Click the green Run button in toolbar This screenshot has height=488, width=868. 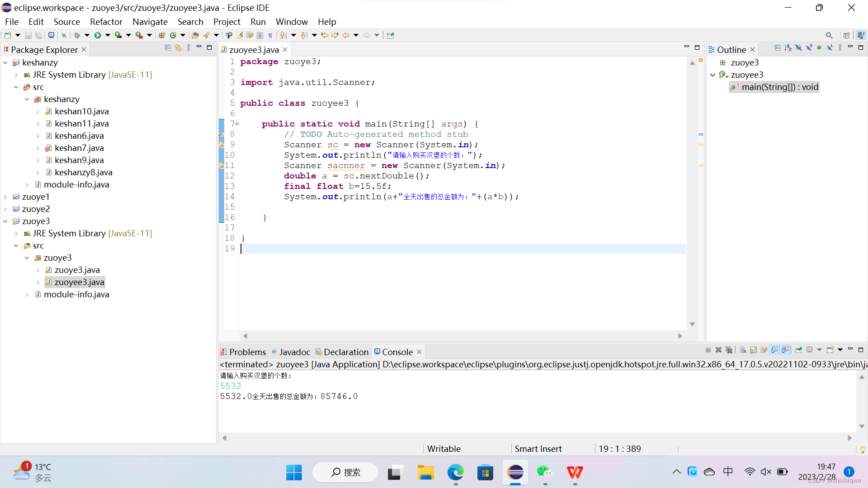97,35
